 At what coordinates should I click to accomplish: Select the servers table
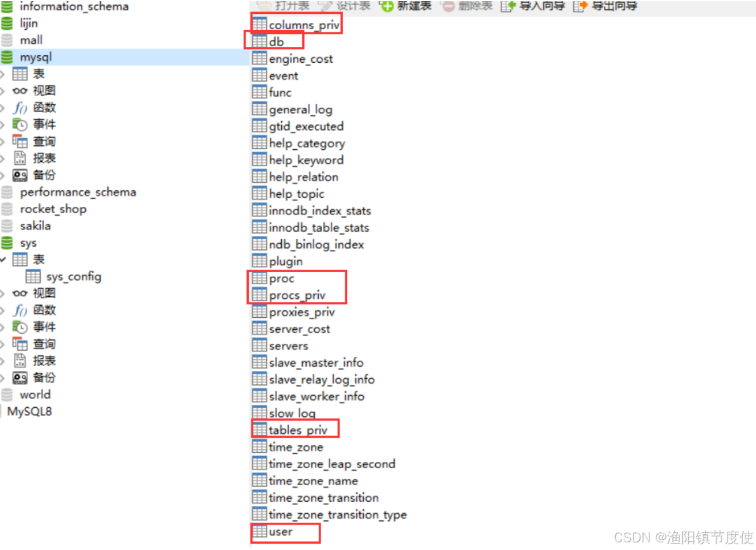(x=288, y=346)
